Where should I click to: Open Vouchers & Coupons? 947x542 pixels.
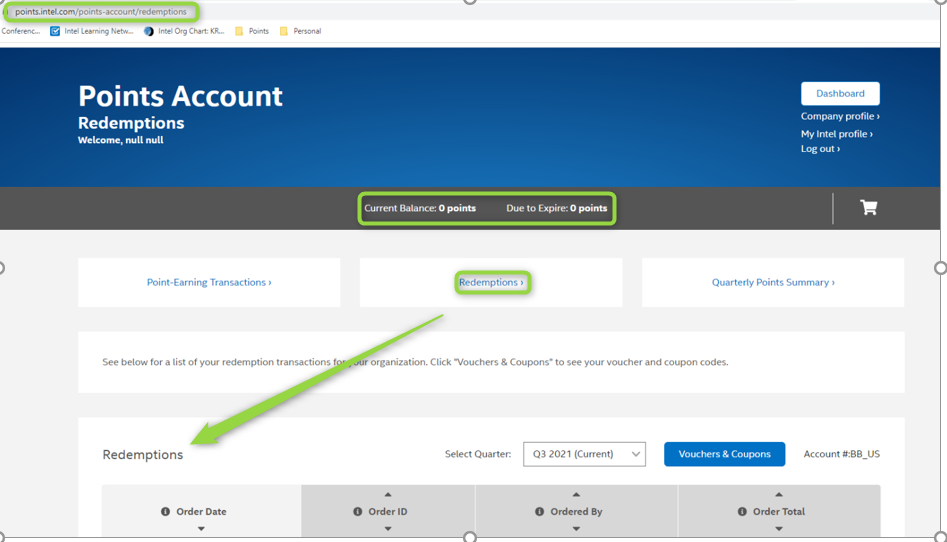coord(724,454)
